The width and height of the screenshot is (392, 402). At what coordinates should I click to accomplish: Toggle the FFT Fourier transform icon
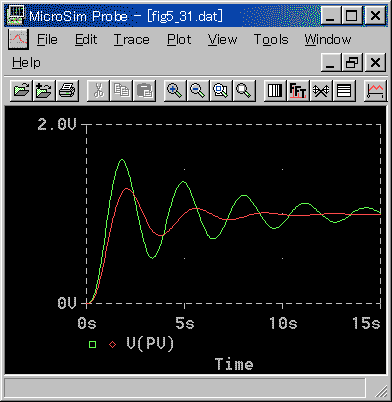(x=298, y=90)
